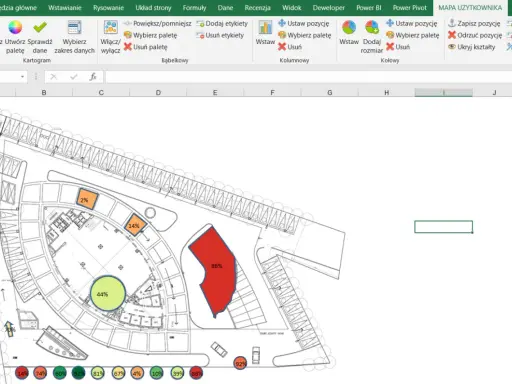
Task: Switch to Układ strony tab
Action: point(153,8)
